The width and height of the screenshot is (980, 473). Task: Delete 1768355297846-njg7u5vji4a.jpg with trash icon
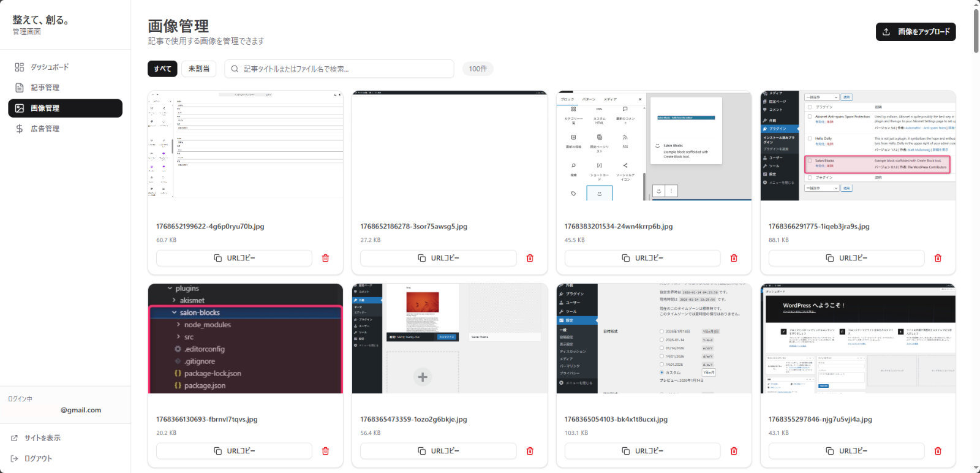click(938, 451)
